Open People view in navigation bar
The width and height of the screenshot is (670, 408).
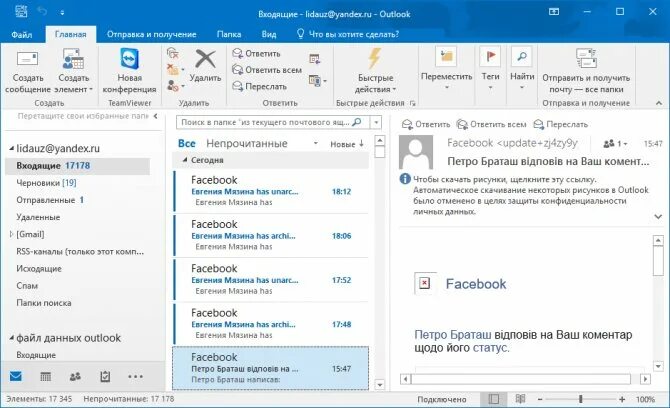pos(75,376)
